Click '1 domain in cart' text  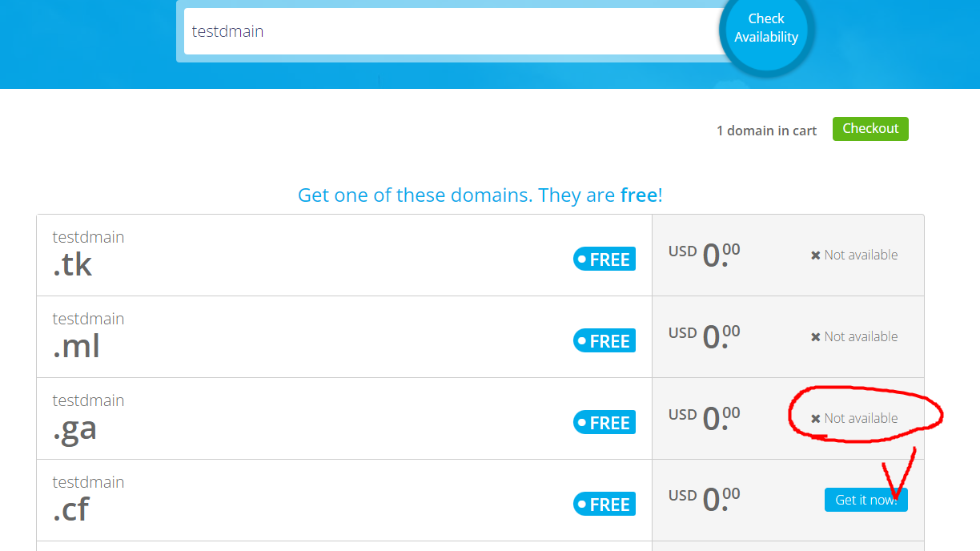(766, 131)
